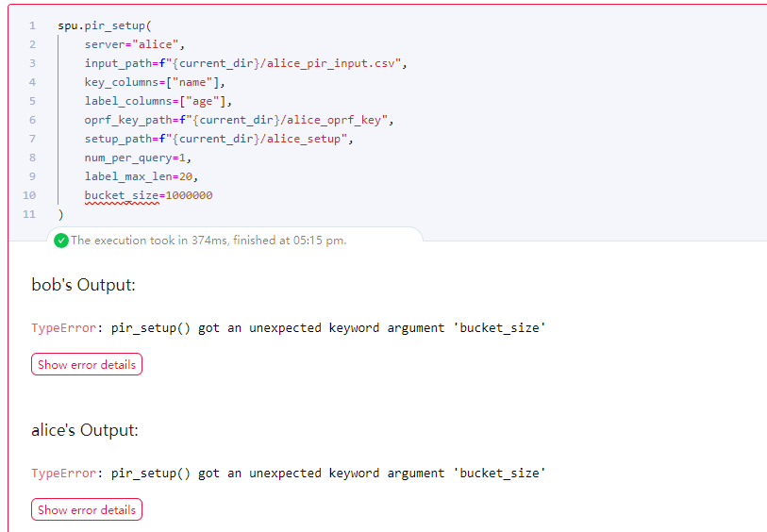Click the green execution success checkmark icon

tap(61, 241)
